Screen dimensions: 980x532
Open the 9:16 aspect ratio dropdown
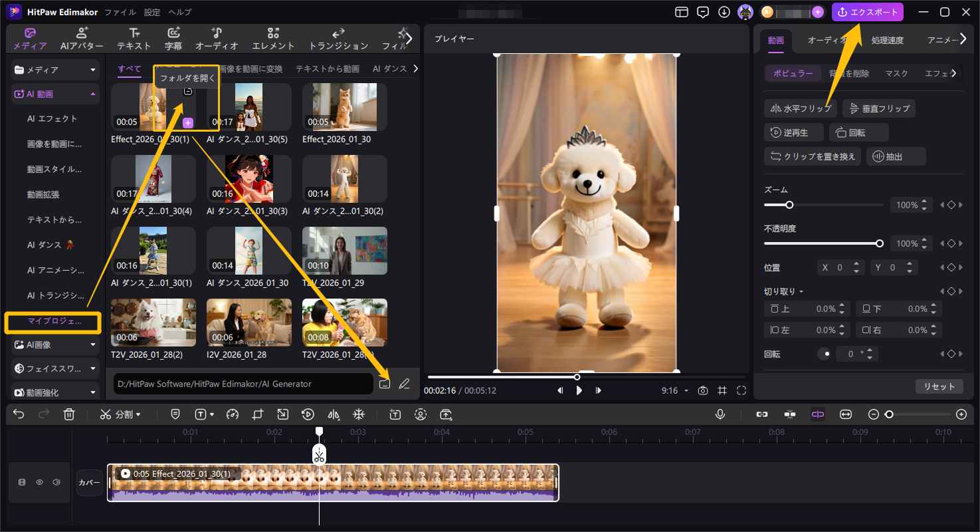click(x=674, y=390)
